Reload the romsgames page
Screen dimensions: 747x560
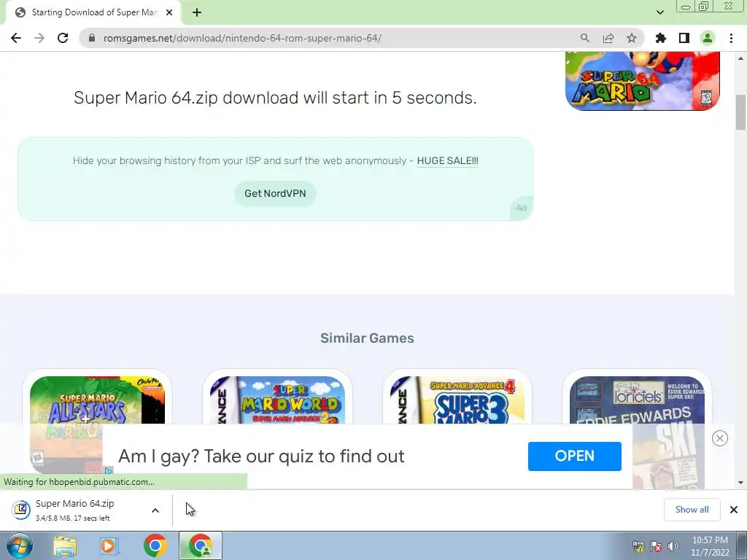(x=63, y=38)
